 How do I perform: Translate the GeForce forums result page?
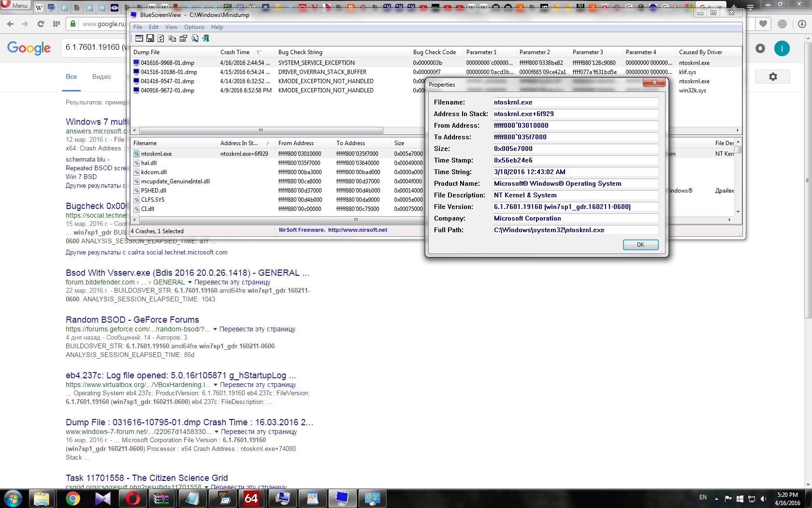click(x=257, y=329)
